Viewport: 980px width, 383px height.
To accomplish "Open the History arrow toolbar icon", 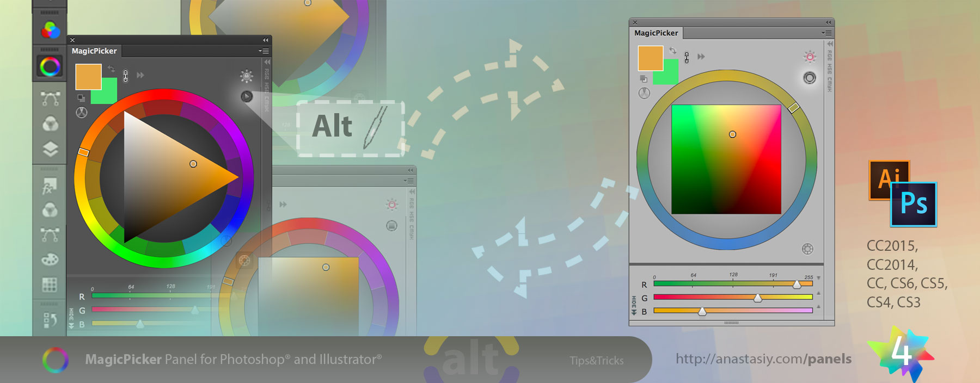I will 50,320.
